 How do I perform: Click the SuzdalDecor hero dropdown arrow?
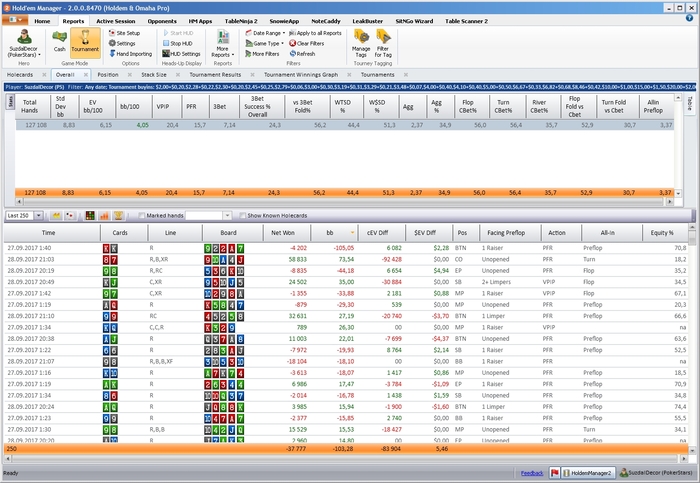39,55
